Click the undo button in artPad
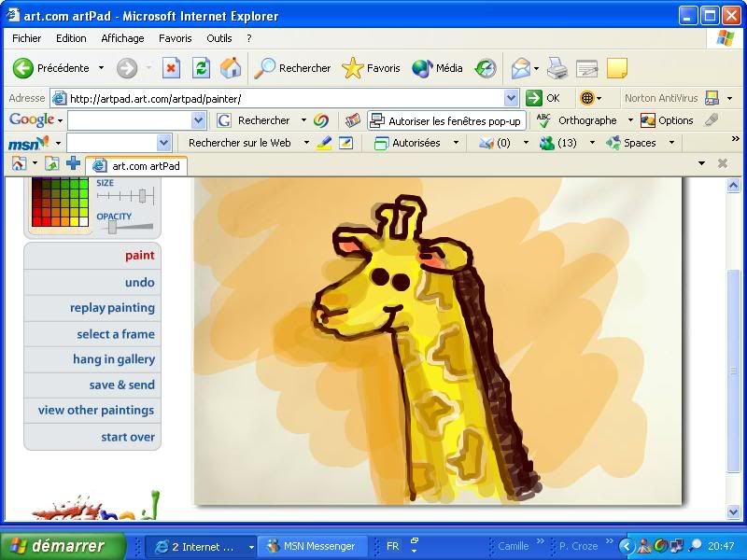 (x=139, y=282)
